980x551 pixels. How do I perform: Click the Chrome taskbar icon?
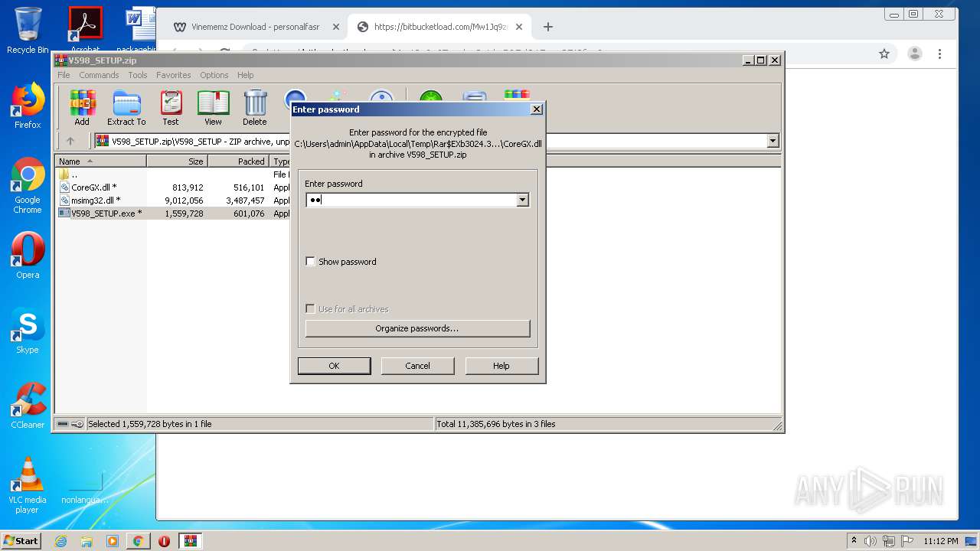tap(138, 541)
